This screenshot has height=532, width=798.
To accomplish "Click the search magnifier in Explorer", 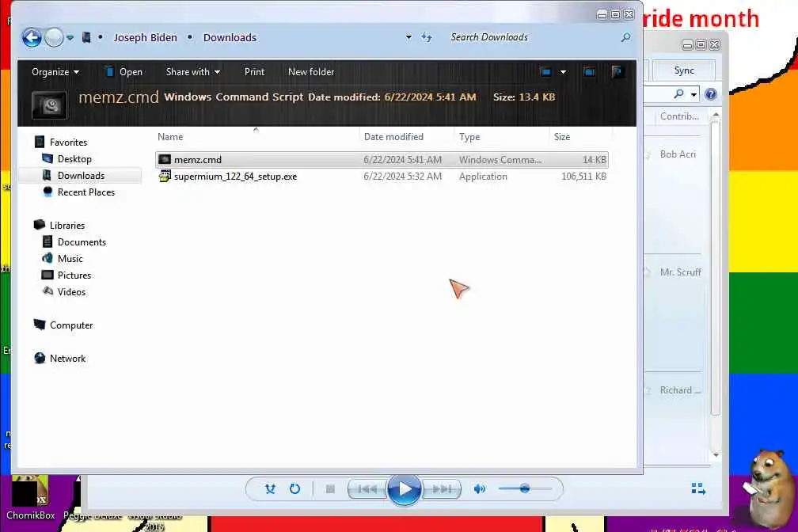I will tap(626, 37).
